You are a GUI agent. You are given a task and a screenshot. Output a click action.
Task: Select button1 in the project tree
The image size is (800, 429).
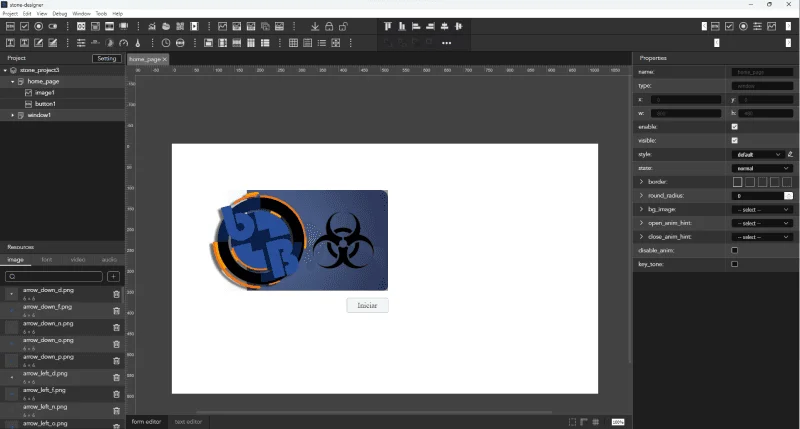45,104
